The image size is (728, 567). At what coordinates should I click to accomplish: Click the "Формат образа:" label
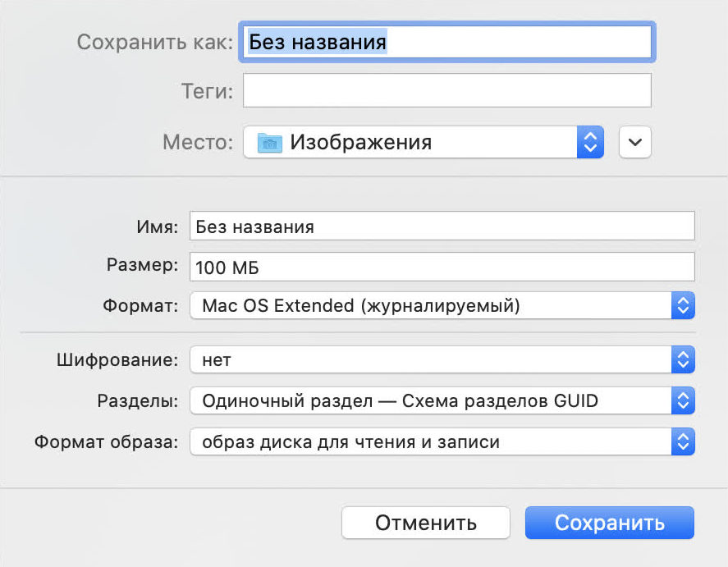point(106,442)
